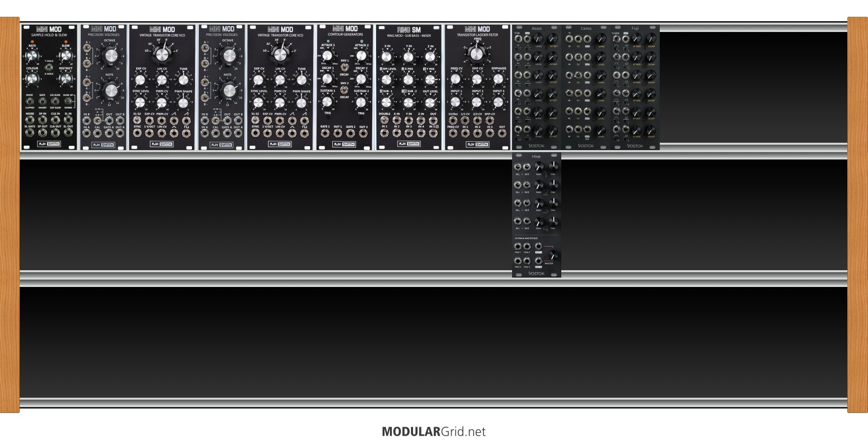Click the 'RING MOD - SUB BASS - MIXER' text
The image size is (868, 442).
tap(409, 35)
